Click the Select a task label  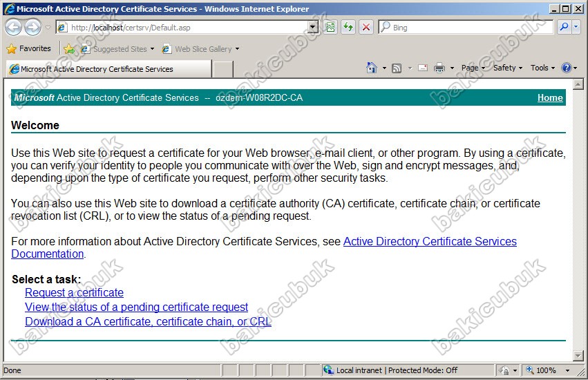click(46, 279)
